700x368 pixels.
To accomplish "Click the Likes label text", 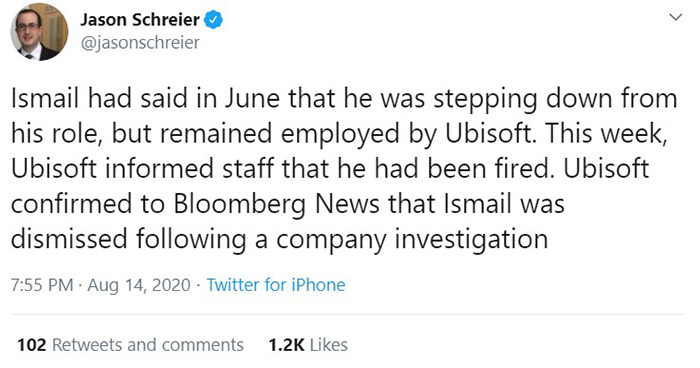I will click(329, 345).
